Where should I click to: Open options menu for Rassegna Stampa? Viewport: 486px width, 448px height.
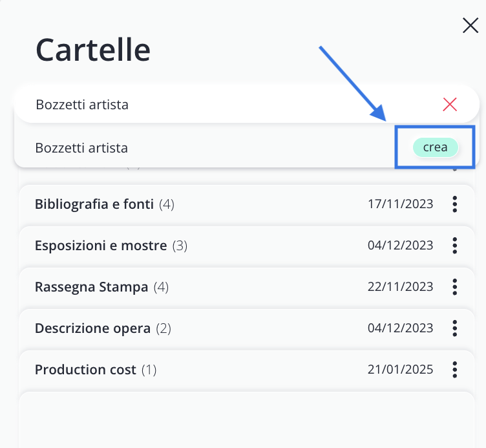point(455,287)
